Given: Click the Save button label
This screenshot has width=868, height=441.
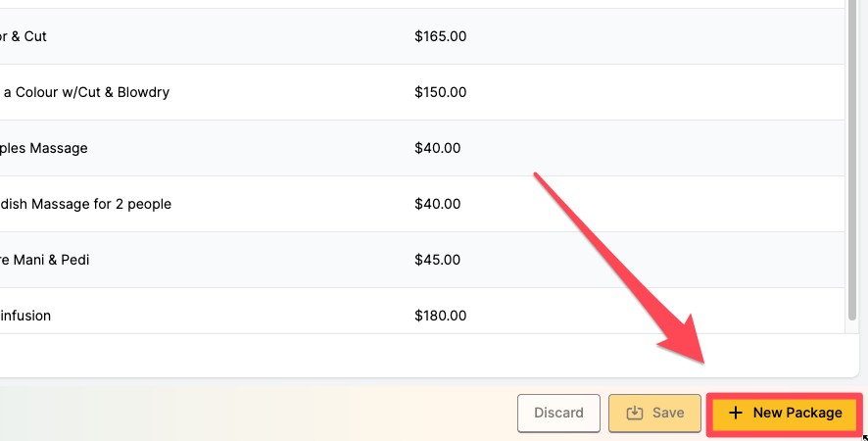Looking at the screenshot, I should tap(668, 414).
